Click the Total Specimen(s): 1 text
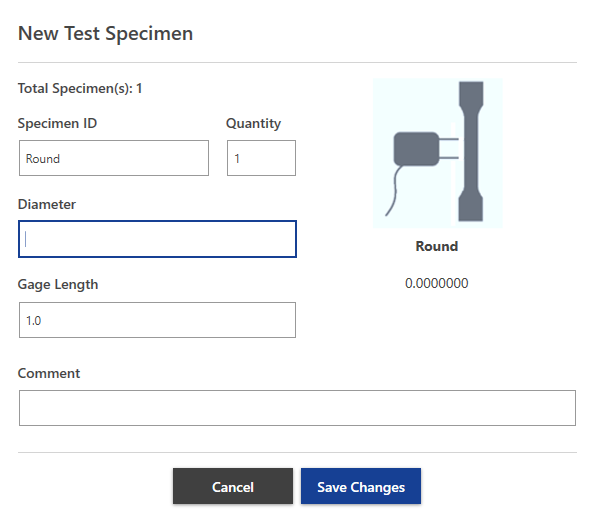 pyautogui.click(x=80, y=89)
